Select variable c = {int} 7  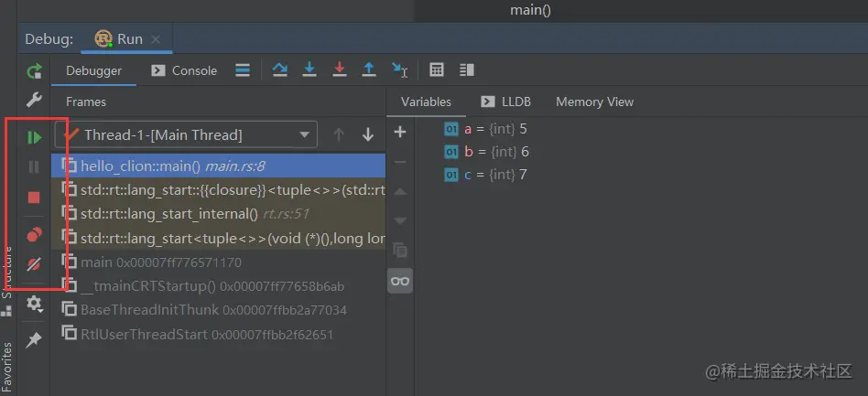485,175
